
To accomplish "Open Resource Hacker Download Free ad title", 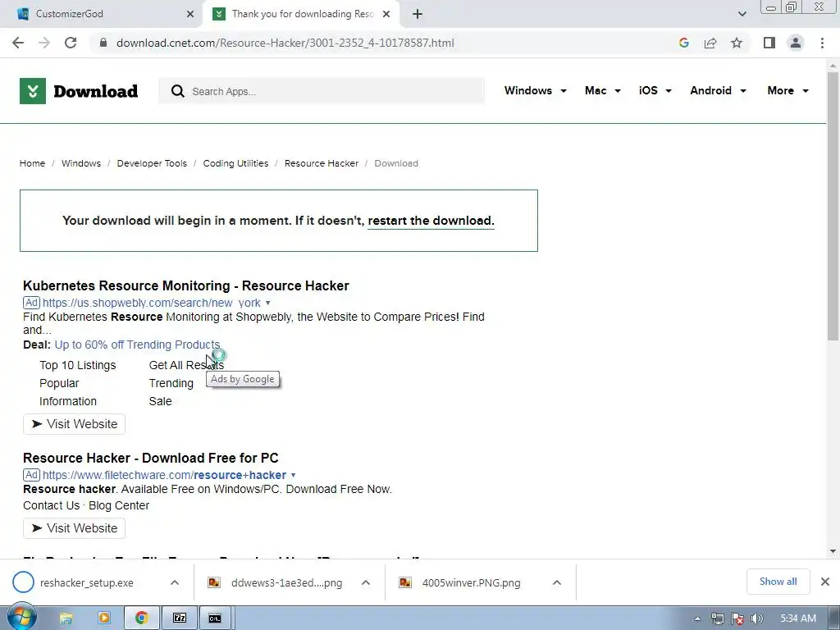I will [151, 458].
